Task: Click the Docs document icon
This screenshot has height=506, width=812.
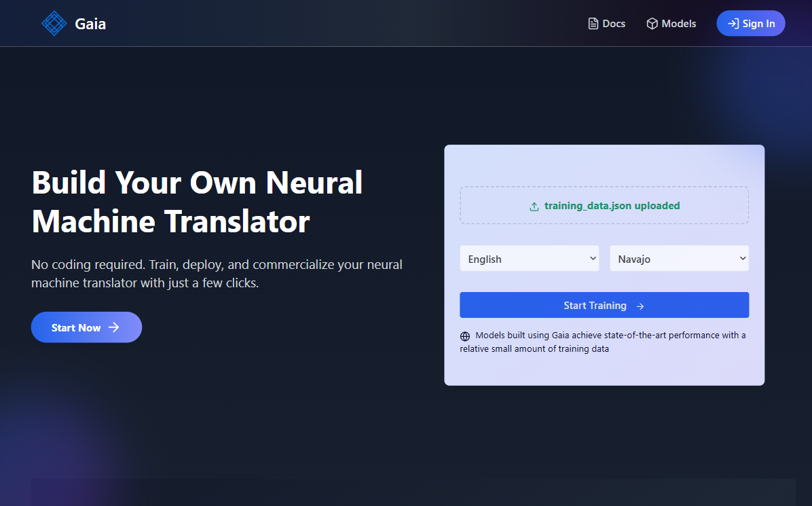Action: [593, 24]
